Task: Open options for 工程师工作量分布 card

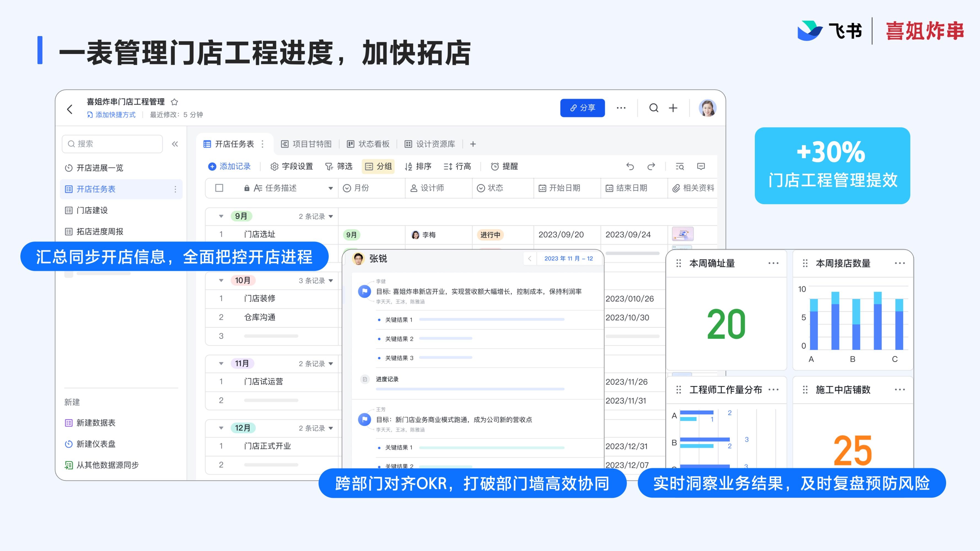Action: tap(773, 389)
